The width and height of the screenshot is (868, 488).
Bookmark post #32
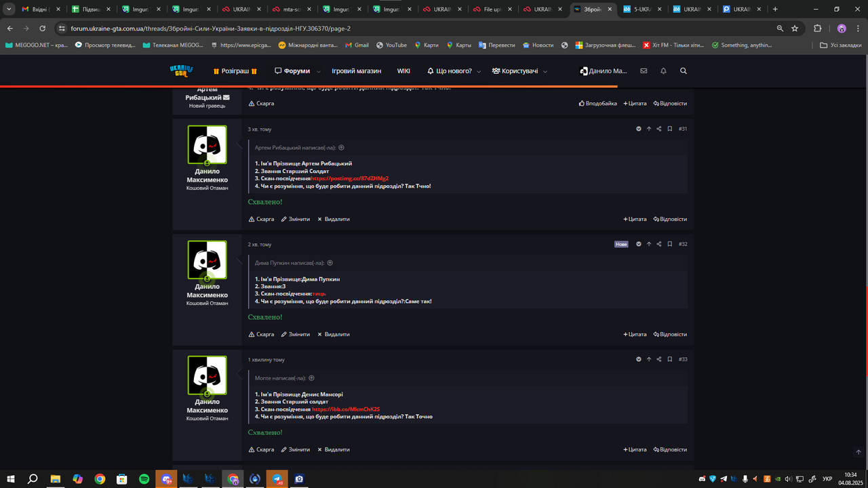(x=669, y=244)
